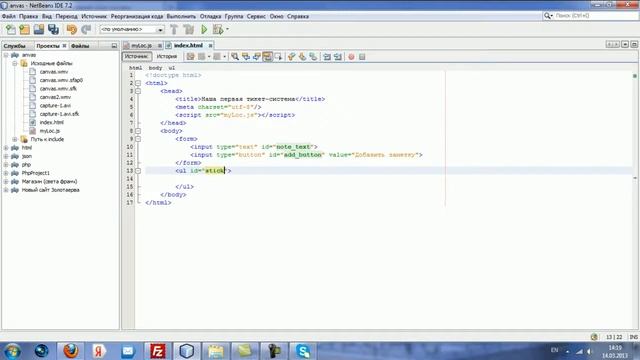Toggle code fold on line 2 html tag
The image size is (640, 360).
pos(138,83)
